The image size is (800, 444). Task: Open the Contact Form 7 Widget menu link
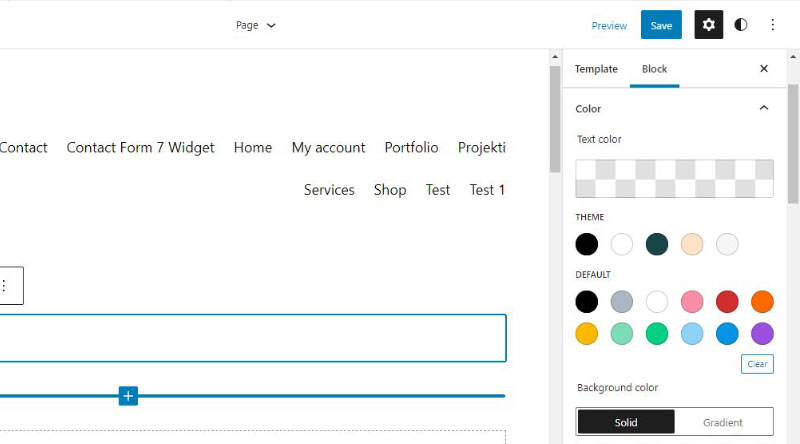[x=140, y=147]
